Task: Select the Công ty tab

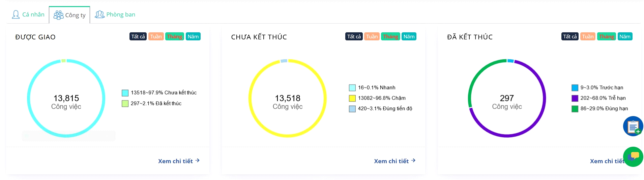Action: 69,15
